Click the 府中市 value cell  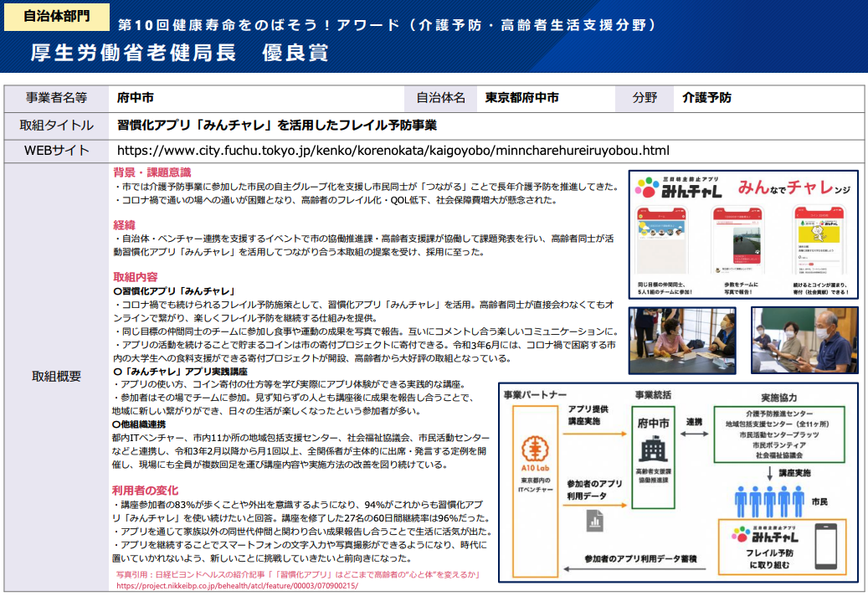pos(135,98)
